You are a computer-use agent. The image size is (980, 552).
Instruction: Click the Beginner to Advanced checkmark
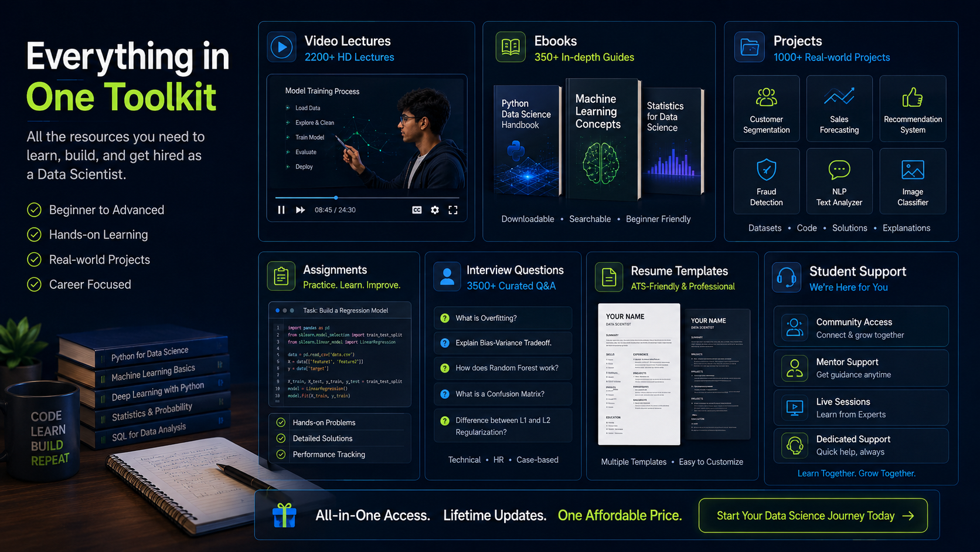(35, 210)
